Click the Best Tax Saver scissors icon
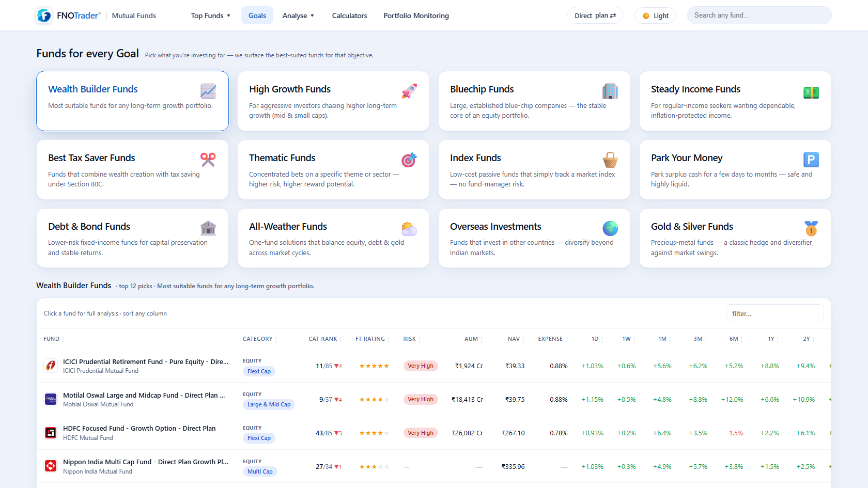The height and width of the screenshot is (488, 868). point(208,160)
